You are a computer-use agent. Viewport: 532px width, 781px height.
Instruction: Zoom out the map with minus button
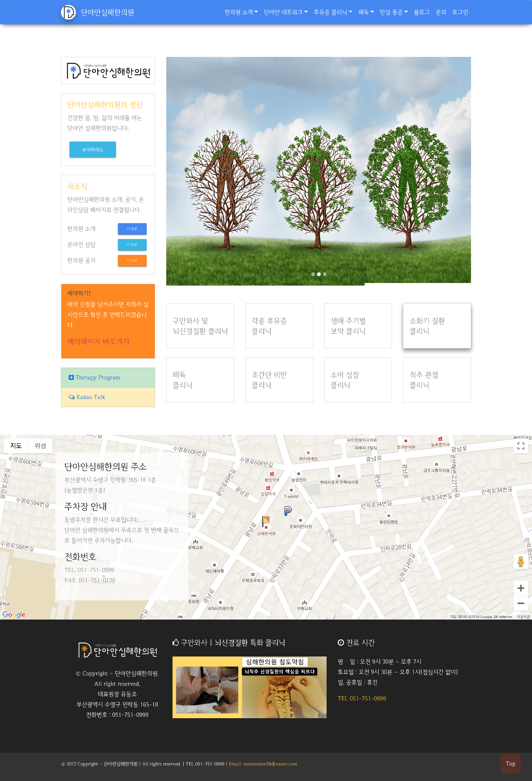click(521, 603)
